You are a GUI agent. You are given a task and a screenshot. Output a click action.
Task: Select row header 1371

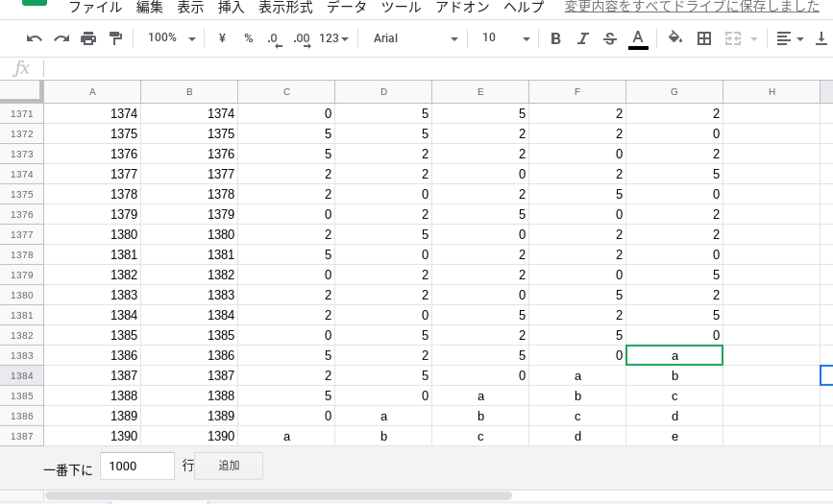[22, 113]
